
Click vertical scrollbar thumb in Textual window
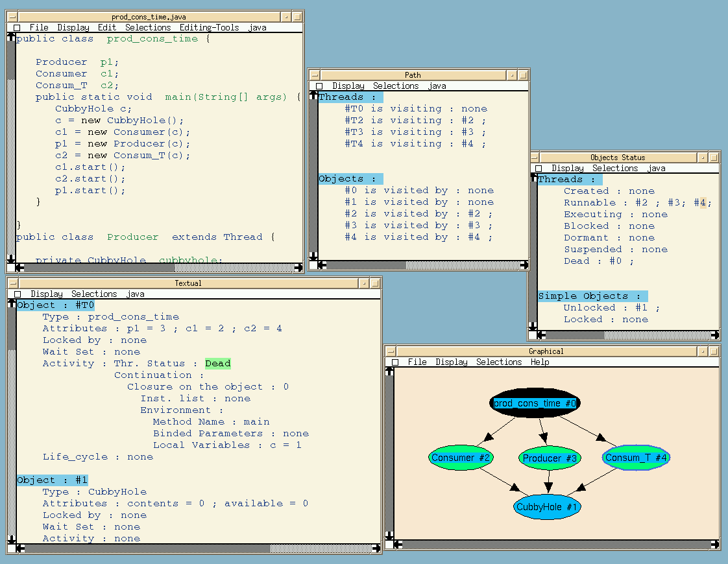[12, 329]
